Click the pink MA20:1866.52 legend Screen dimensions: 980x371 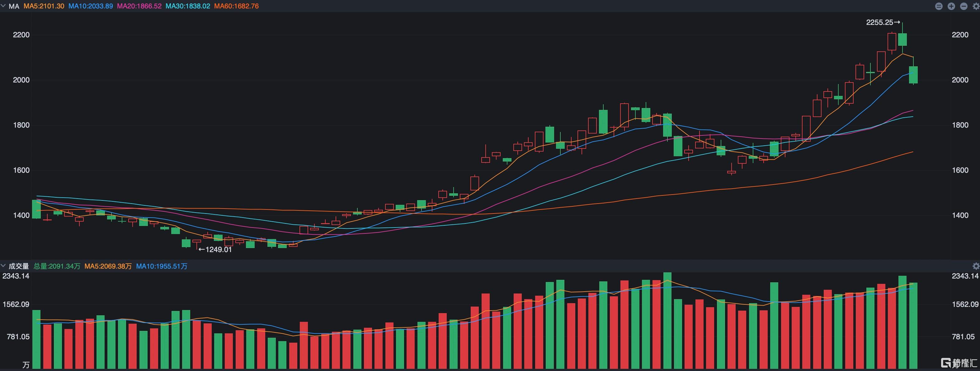pos(139,6)
